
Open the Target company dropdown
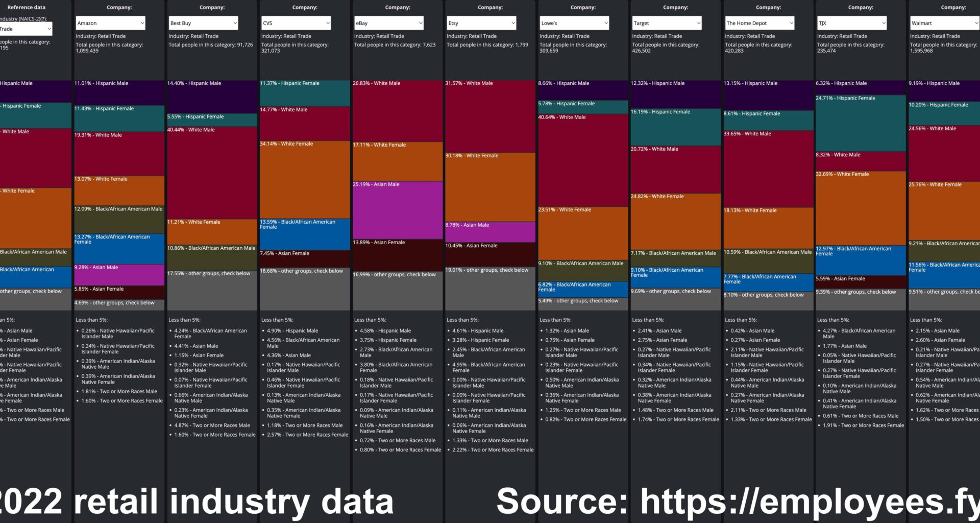click(667, 23)
